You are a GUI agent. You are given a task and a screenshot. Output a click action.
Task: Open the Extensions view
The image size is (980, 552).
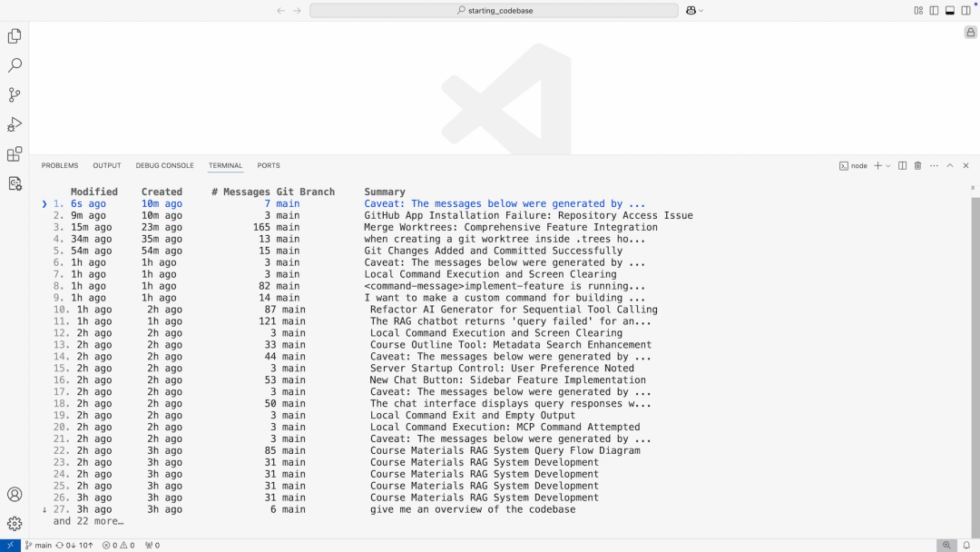coord(15,154)
